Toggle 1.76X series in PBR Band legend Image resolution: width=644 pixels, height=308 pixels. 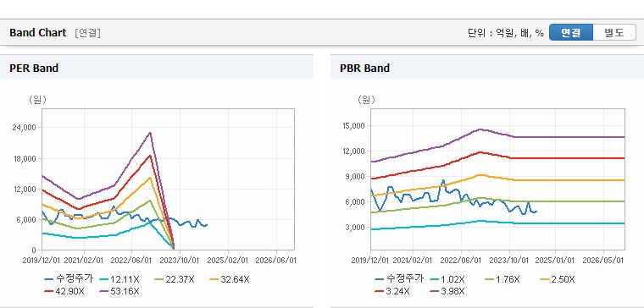click(502, 280)
